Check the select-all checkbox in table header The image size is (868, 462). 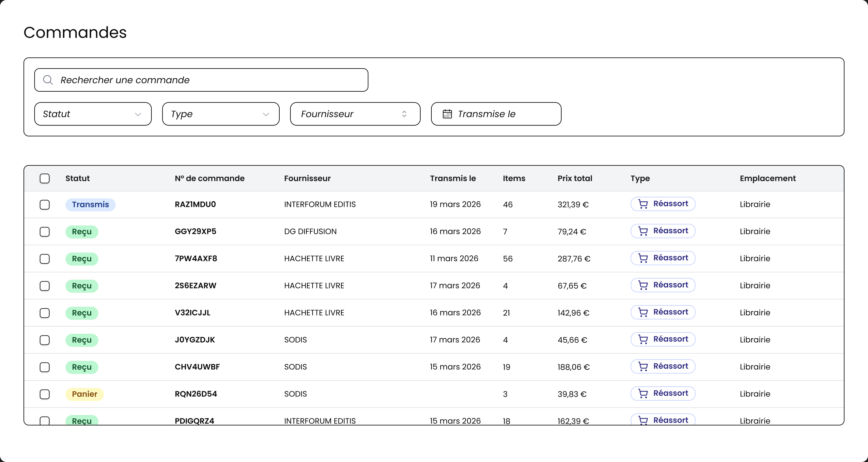click(x=44, y=178)
